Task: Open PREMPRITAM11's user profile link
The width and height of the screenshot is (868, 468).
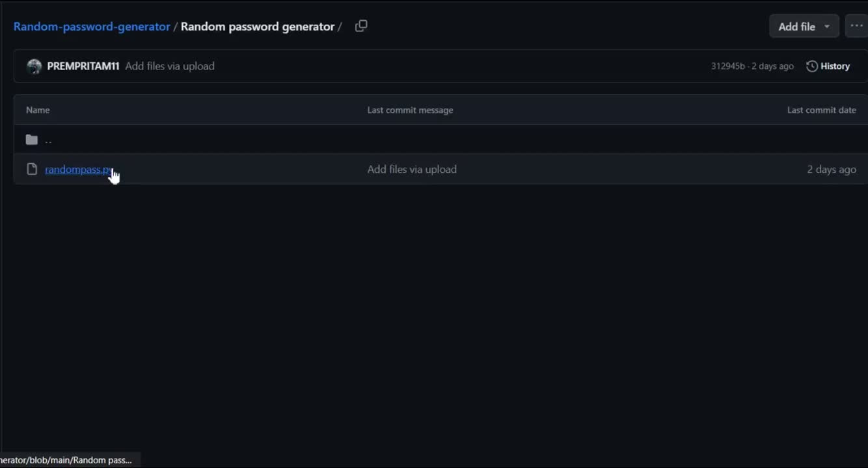Action: click(83, 66)
